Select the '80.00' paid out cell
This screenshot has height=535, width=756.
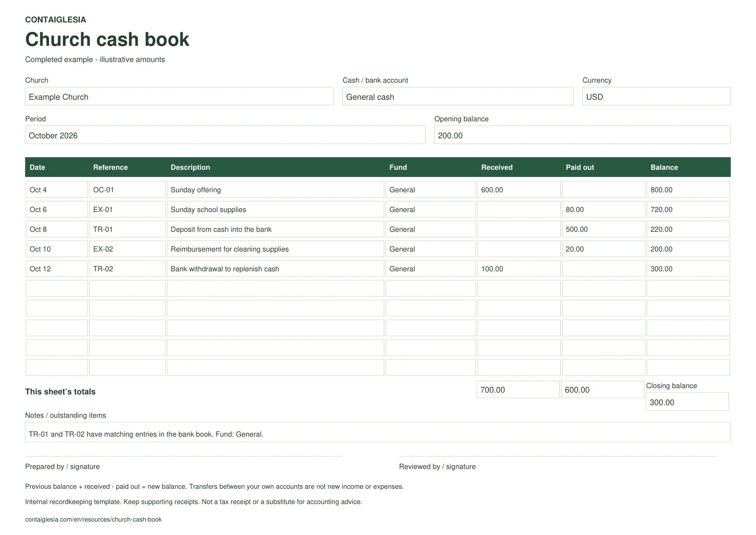[604, 210]
